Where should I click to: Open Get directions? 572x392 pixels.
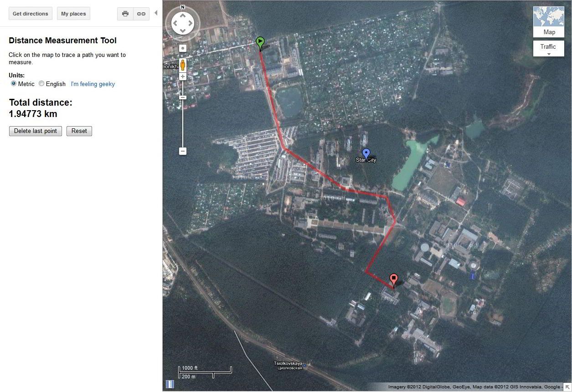[31, 14]
